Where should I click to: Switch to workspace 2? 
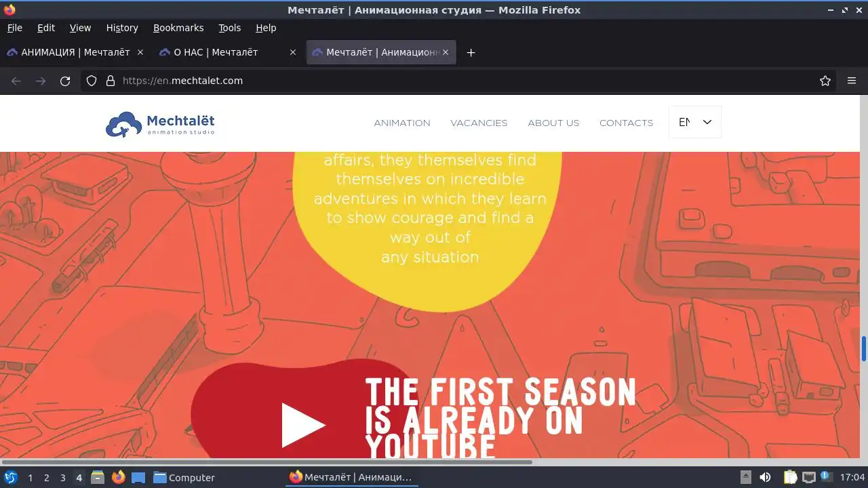pos(46,478)
